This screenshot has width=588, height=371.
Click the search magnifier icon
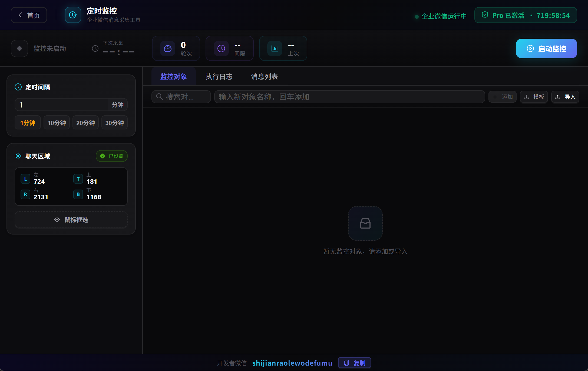[x=159, y=97]
